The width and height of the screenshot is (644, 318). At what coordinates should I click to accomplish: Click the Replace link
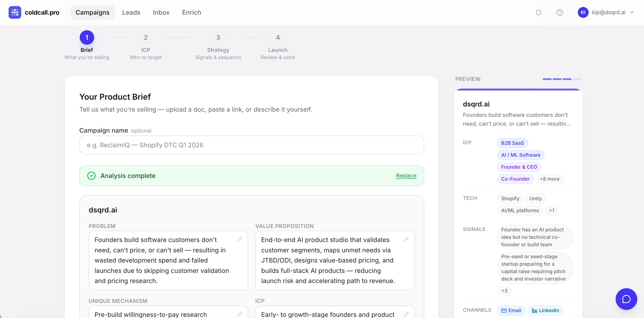click(x=406, y=175)
